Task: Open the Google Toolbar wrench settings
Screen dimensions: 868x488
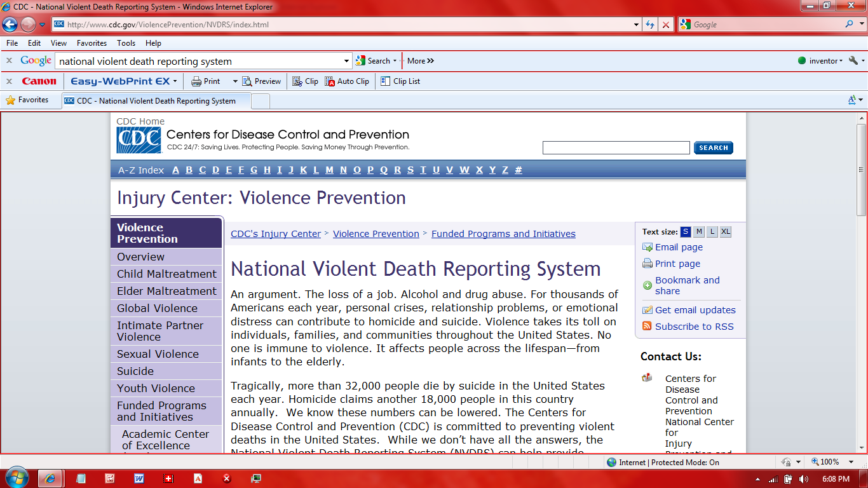Action: click(853, 60)
